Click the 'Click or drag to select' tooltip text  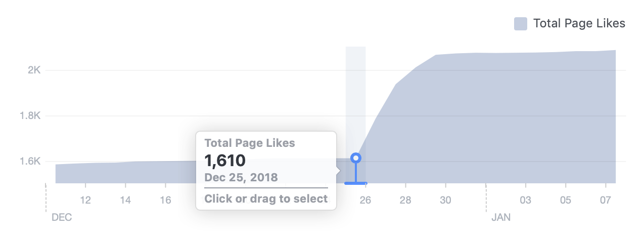(x=266, y=199)
